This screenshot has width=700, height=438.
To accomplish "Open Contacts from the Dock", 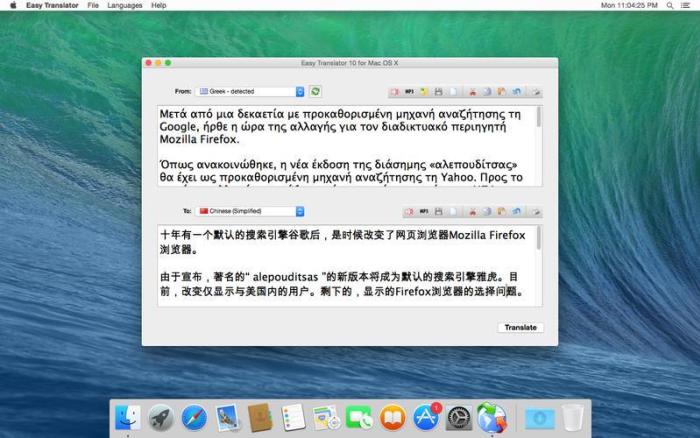I will (x=260, y=418).
